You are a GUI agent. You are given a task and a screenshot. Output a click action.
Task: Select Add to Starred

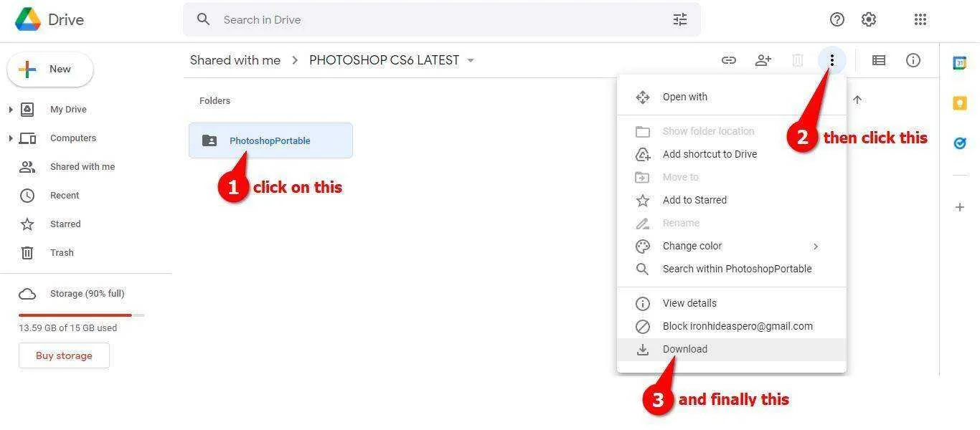pos(732,200)
